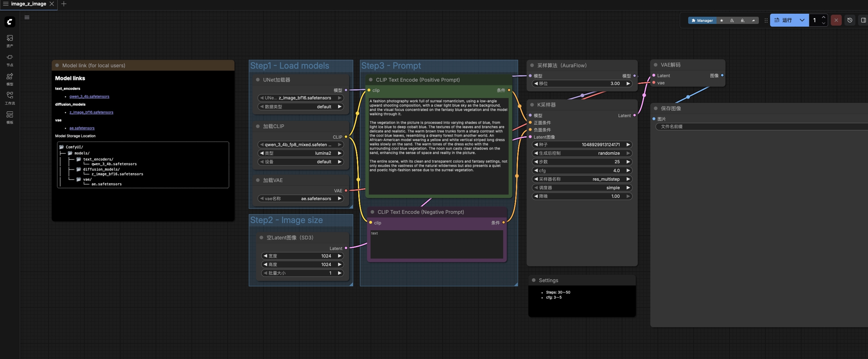Open the 模型 (Models) sidebar panel
Image resolution: width=868 pixels, height=359 pixels.
click(10, 79)
